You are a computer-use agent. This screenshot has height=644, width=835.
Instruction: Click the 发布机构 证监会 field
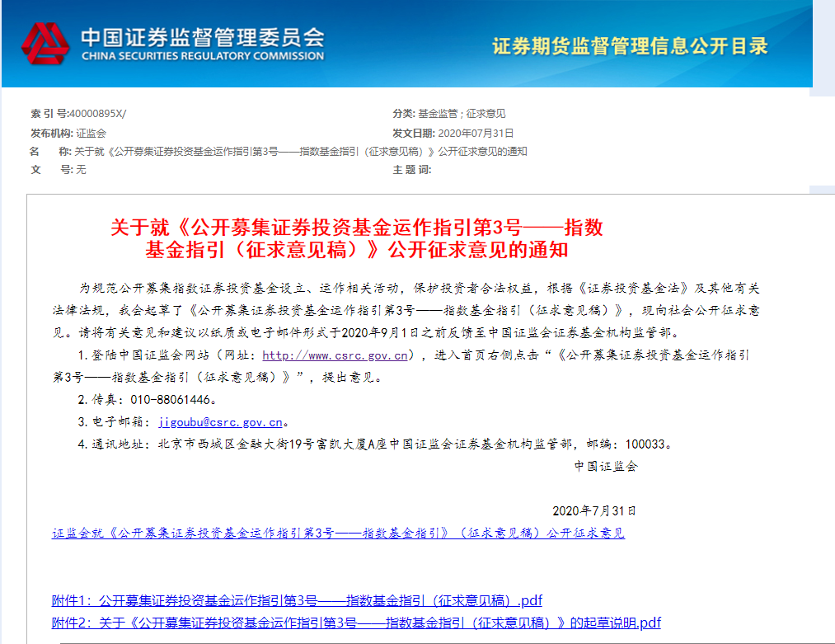pos(68,133)
